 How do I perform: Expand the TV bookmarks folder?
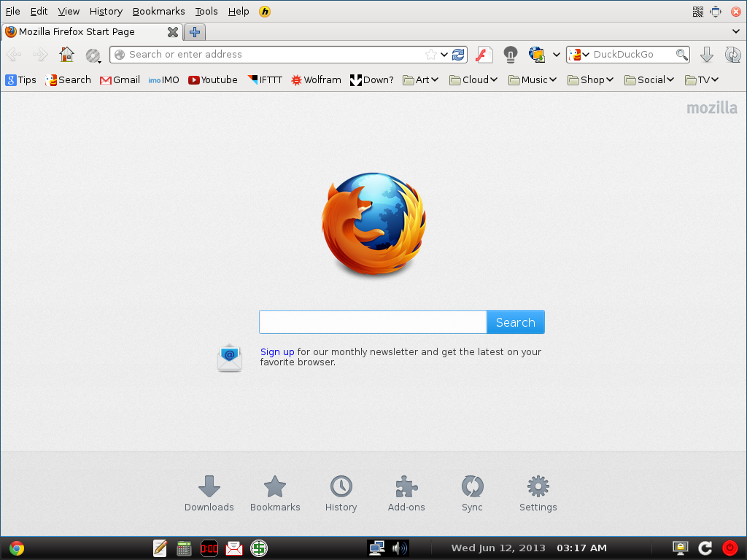tap(701, 80)
